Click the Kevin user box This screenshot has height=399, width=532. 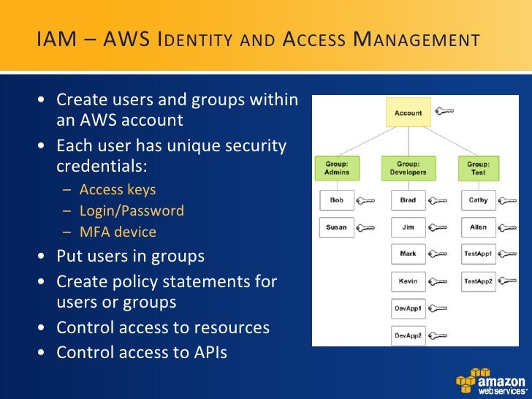coord(408,281)
